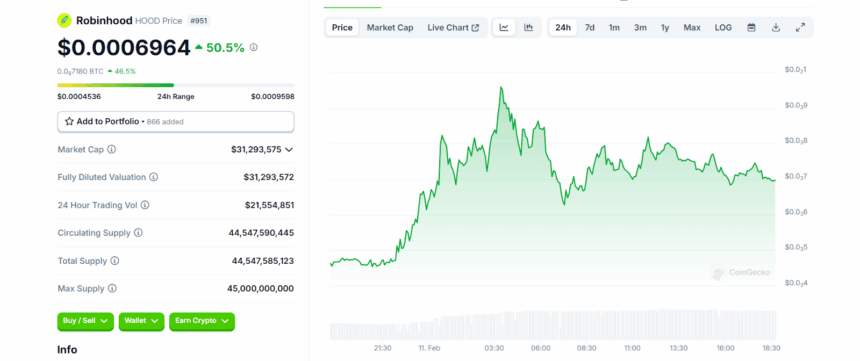
Task: Switch to line chart view icon
Action: point(504,27)
